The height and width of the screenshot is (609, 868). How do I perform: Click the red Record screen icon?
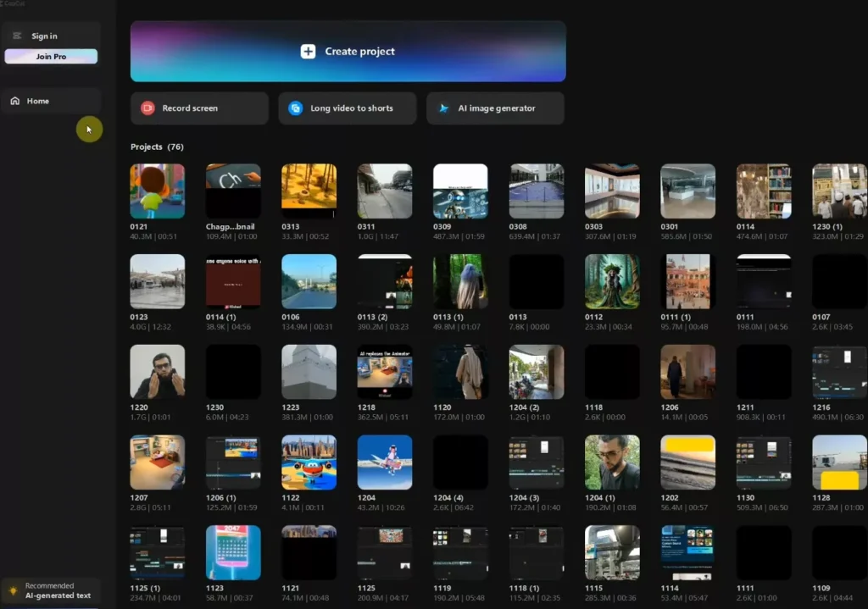(147, 108)
